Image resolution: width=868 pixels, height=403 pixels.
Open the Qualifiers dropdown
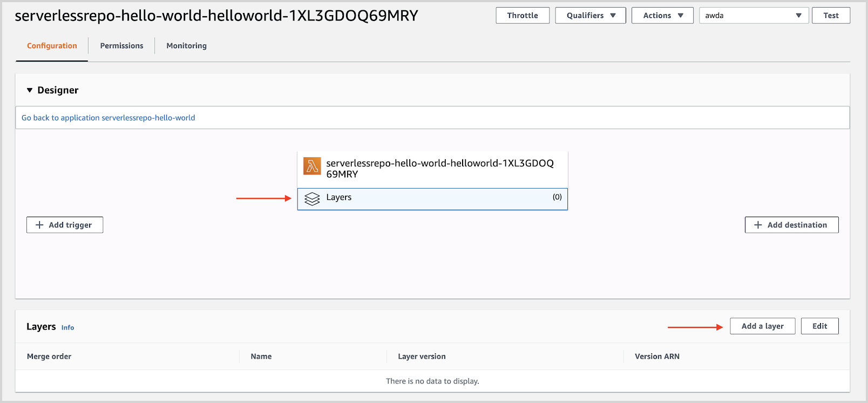click(x=590, y=16)
